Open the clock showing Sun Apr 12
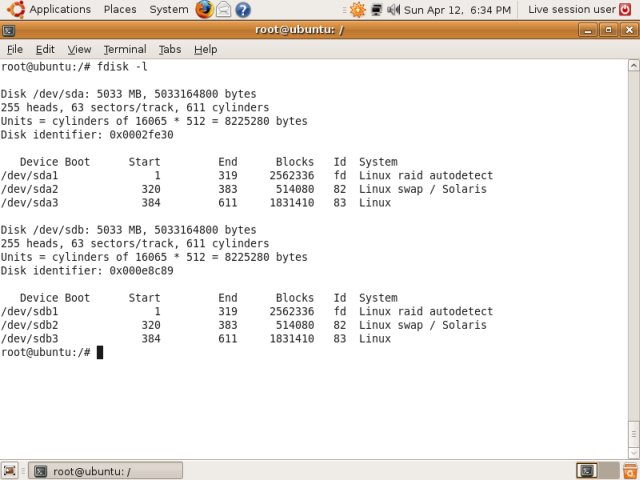This screenshot has width=640, height=480. click(457, 10)
